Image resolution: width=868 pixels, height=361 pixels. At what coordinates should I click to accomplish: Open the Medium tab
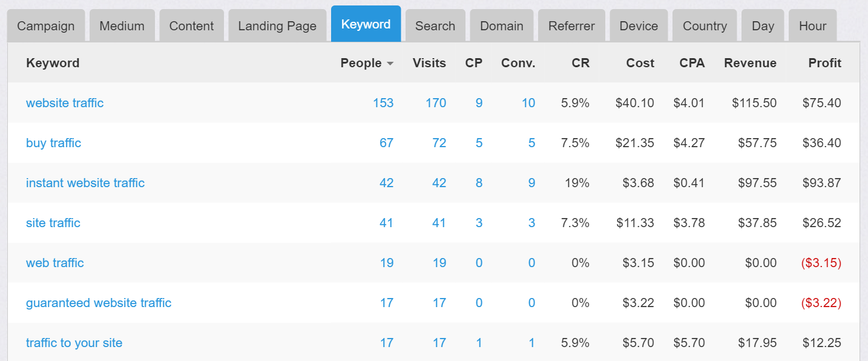(122, 26)
